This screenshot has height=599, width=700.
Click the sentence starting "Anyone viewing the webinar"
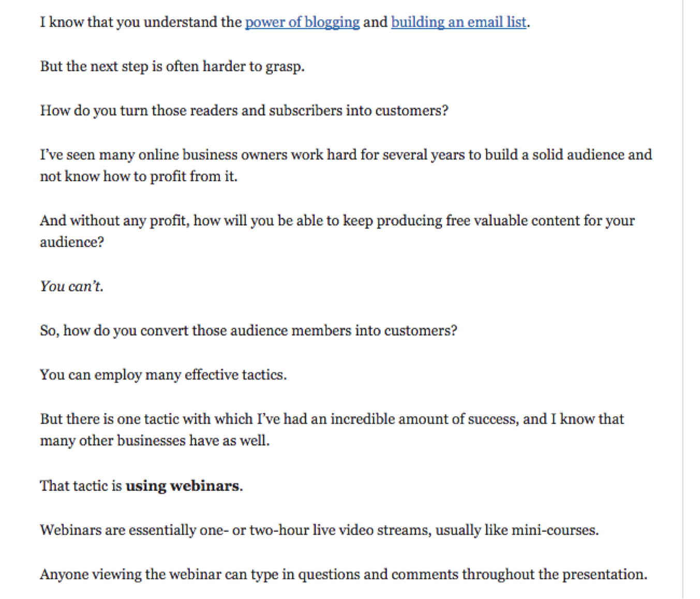343,575
